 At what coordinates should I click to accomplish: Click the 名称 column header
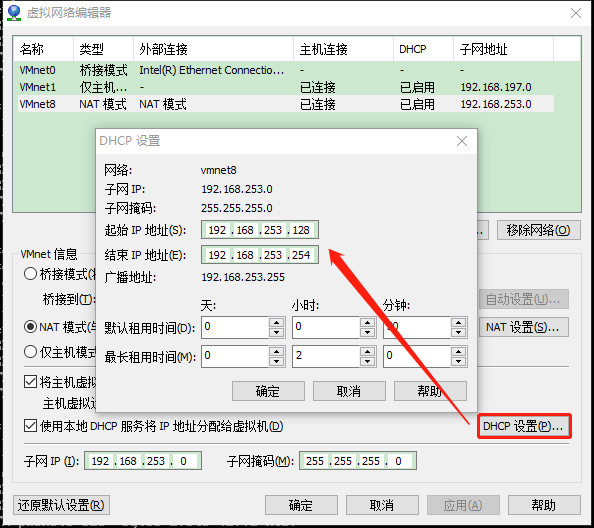[x=43, y=49]
